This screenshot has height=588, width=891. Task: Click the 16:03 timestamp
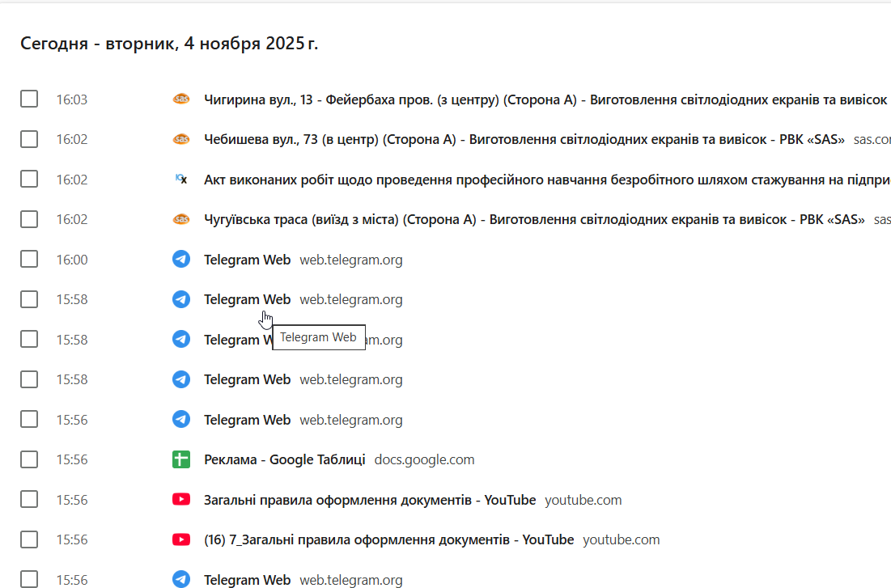71,99
